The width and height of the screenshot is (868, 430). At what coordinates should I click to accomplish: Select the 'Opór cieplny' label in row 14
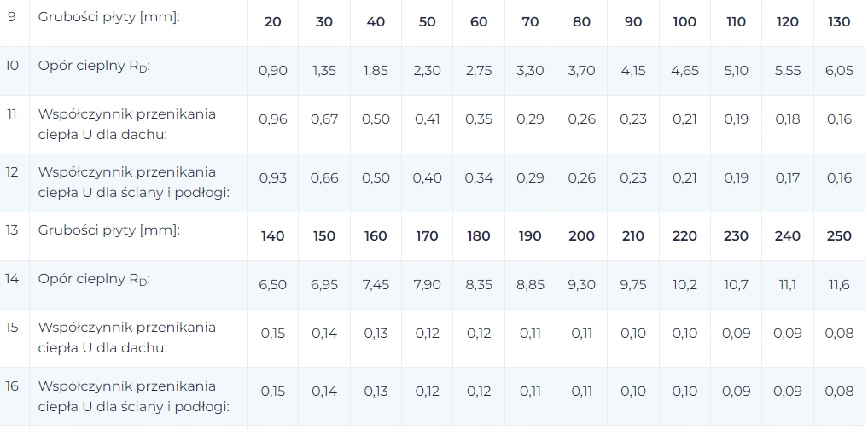(94, 279)
